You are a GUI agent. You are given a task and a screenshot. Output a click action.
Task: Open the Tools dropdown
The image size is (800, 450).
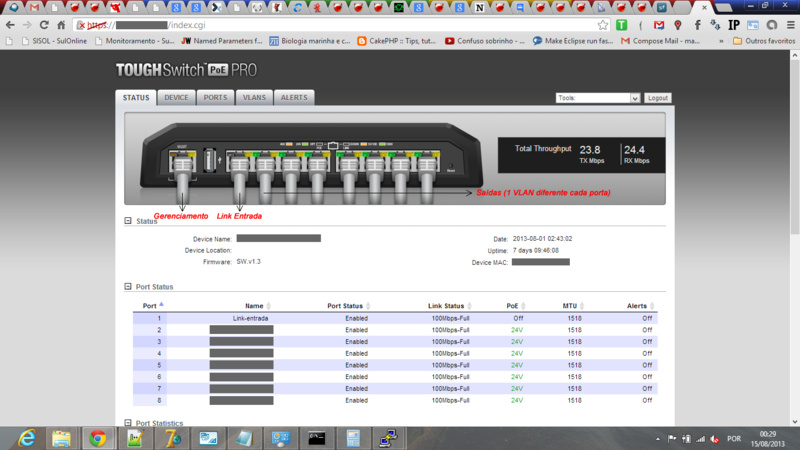point(597,98)
